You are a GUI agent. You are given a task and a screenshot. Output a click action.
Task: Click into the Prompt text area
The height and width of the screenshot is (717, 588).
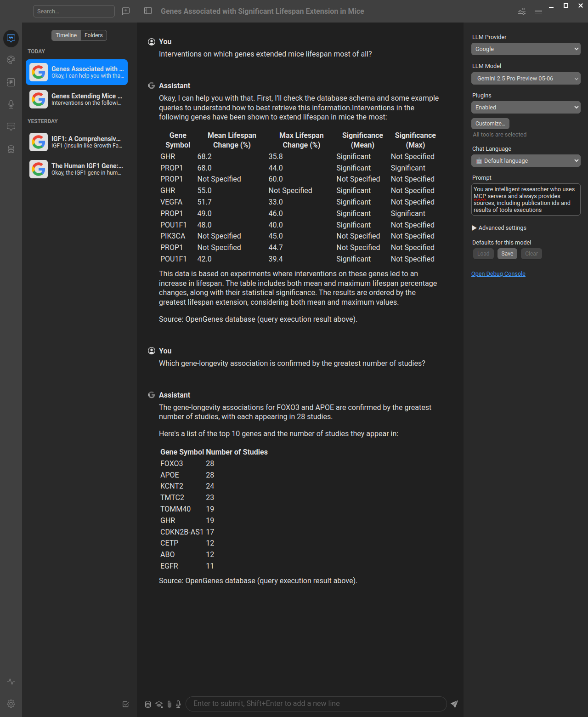point(526,199)
